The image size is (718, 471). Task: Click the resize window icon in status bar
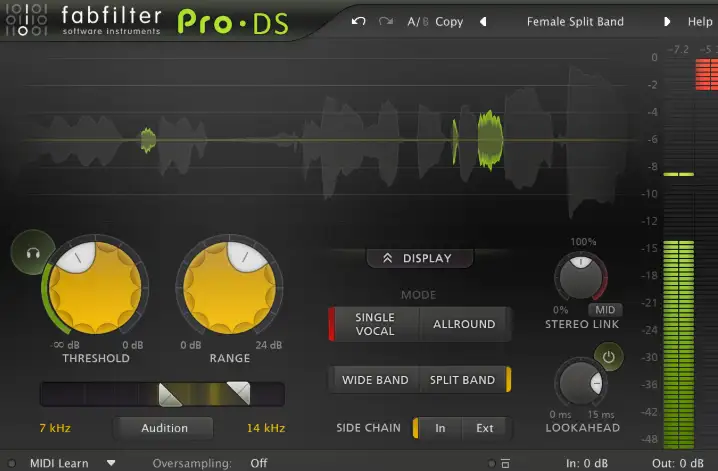tap(505, 463)
